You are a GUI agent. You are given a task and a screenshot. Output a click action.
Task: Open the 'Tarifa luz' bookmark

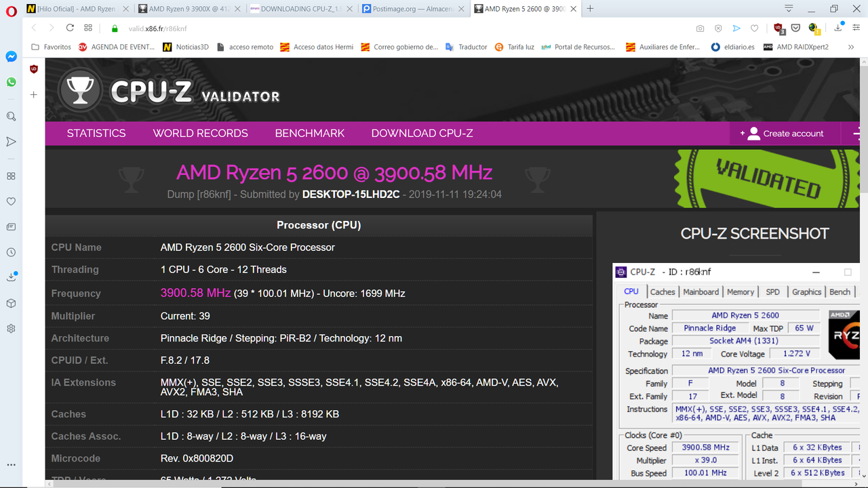515,47
